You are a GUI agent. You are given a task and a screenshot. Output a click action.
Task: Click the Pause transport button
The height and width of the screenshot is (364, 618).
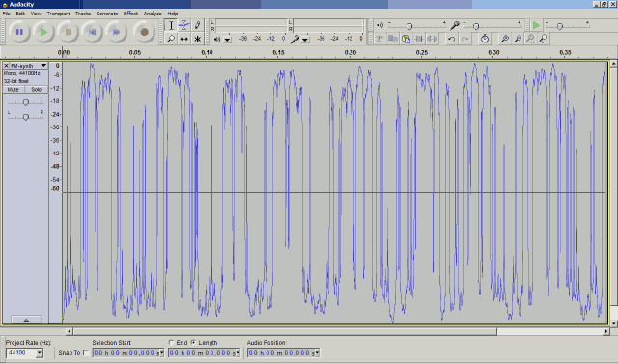coord(19,32)
